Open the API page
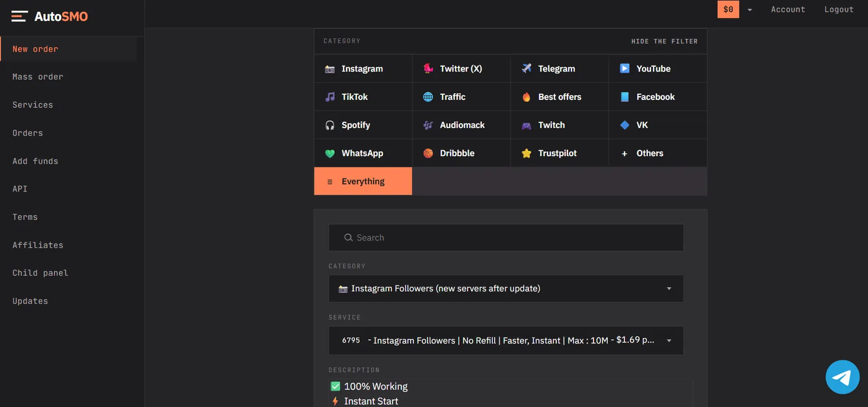The width and height of the screenshot is (868, 407). [x=20, y=189]
